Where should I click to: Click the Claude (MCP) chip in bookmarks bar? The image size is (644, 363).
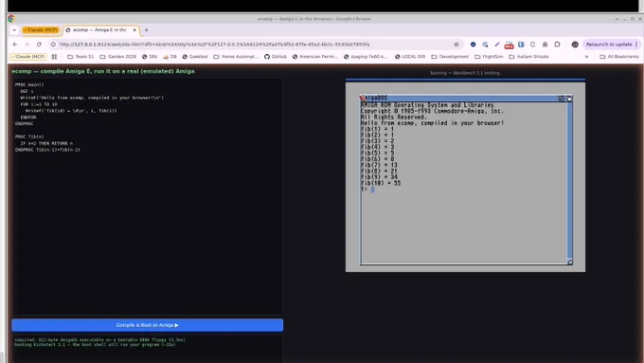click(28, 57)
